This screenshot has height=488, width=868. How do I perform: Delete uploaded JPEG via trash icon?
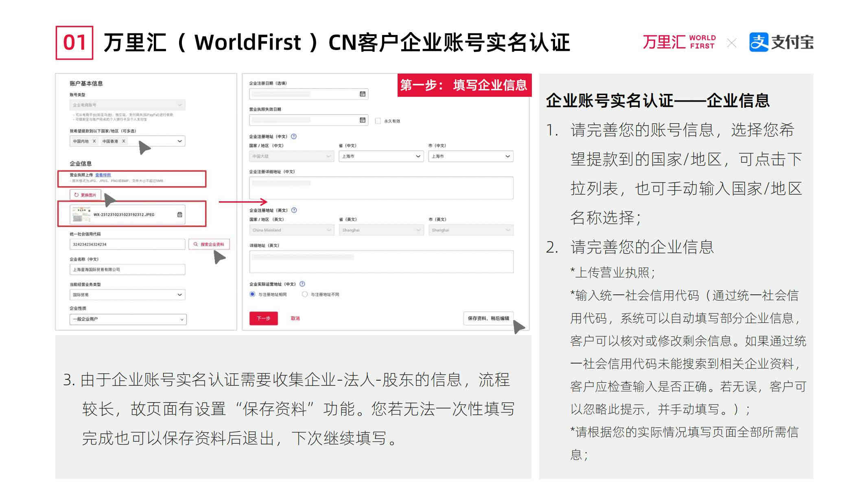coord(179,214)
